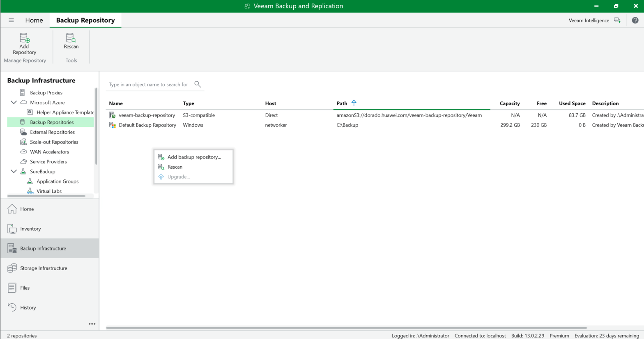
Task: Choose Rescan from the context menu
Action: click(193, 167)
